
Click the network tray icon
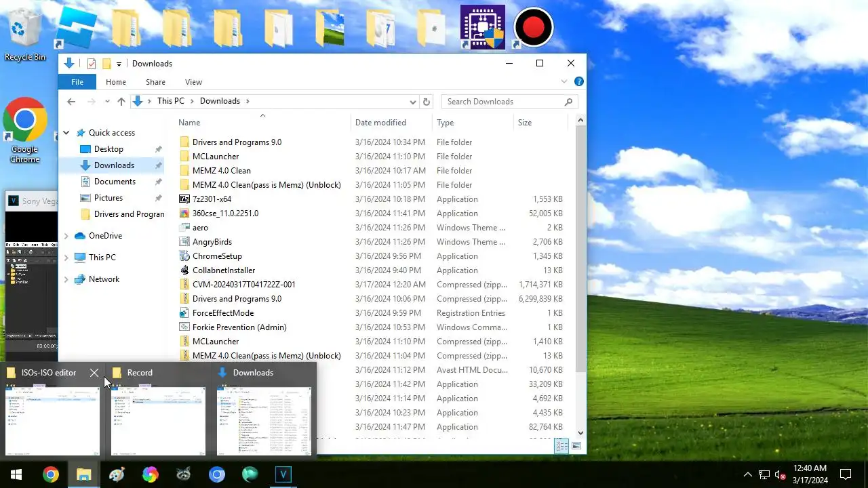[x=764, y=474]
